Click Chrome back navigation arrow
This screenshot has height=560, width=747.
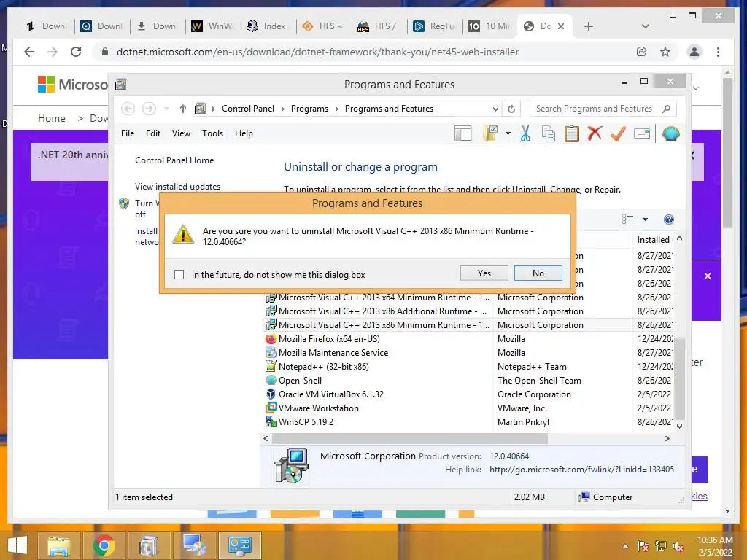(x=29, y=52)
